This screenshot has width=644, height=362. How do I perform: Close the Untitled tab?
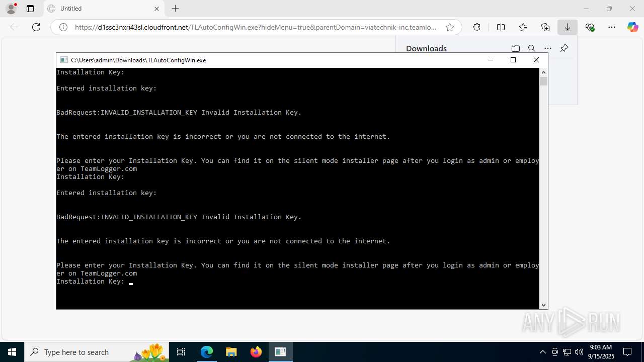tap(156, 9)
